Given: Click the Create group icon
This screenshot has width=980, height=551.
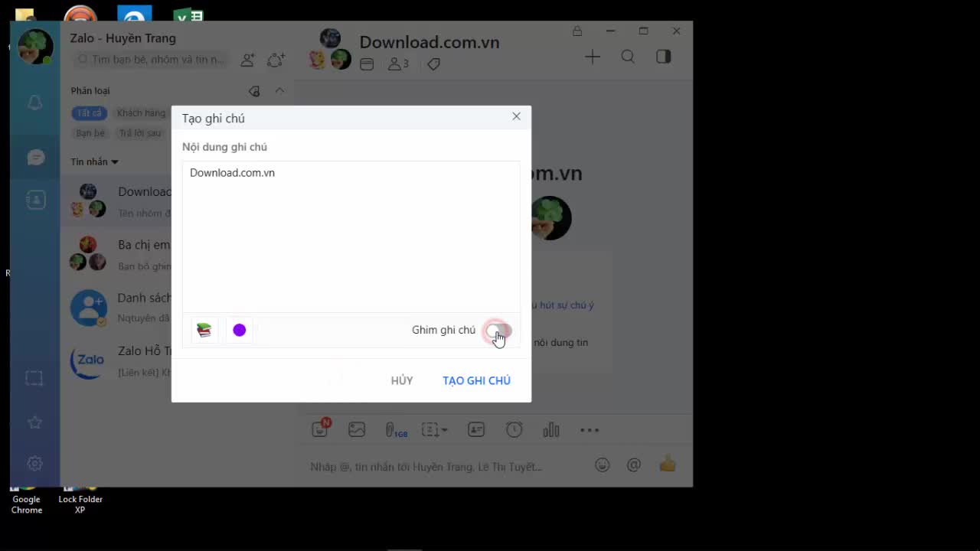Looking at the screenshot, I should [x=276, y=59].
